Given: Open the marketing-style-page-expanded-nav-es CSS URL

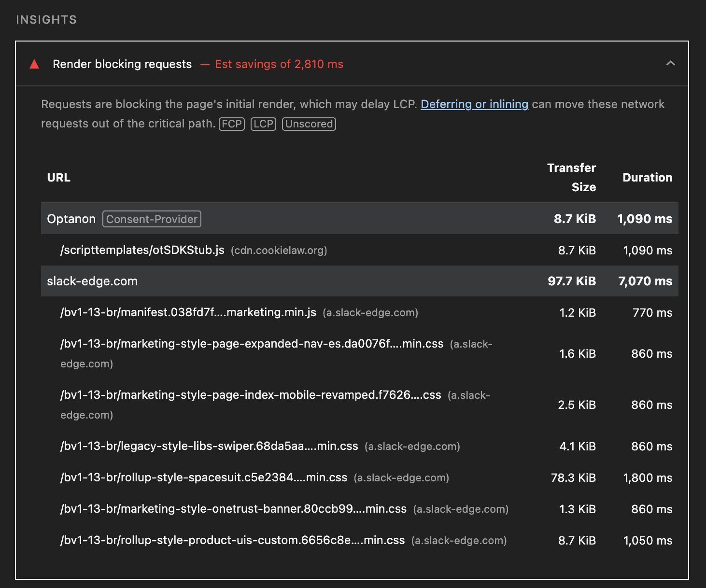Looking at the screenshot, I should click(252, 344).
